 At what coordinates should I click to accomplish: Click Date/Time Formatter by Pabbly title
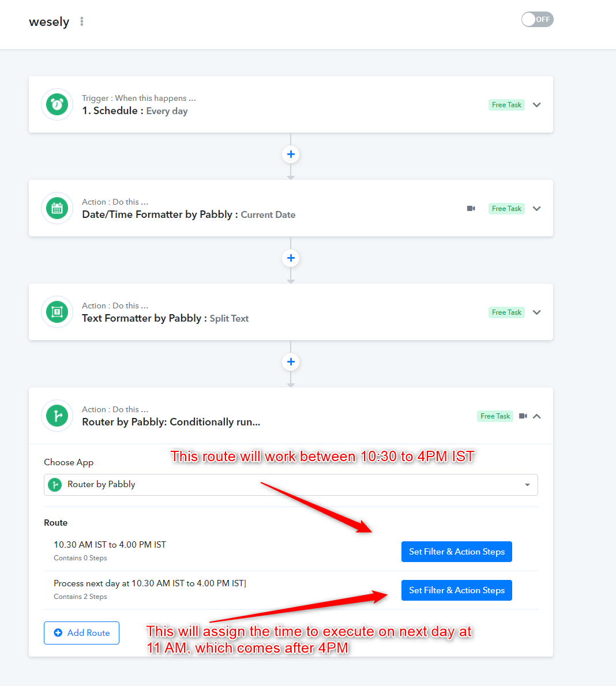point(189,214)
